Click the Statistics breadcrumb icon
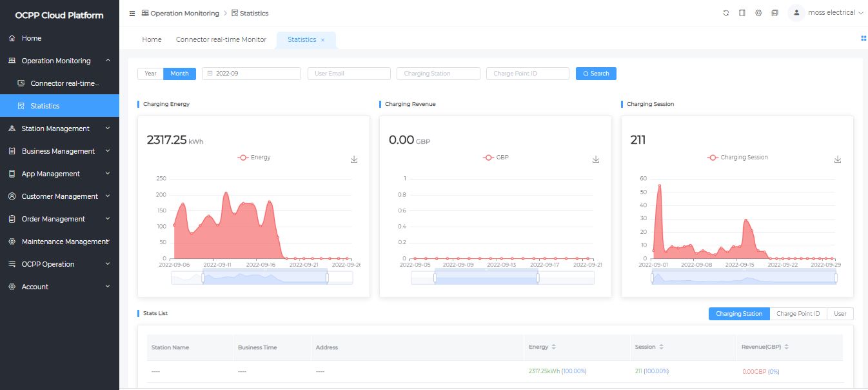 tap(235, 13)
